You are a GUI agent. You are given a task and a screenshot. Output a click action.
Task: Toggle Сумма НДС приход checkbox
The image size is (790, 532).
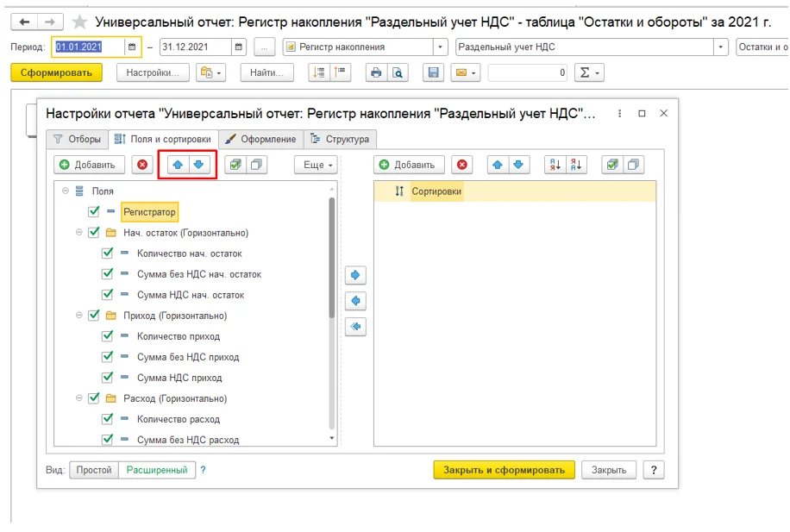point(107,377)
